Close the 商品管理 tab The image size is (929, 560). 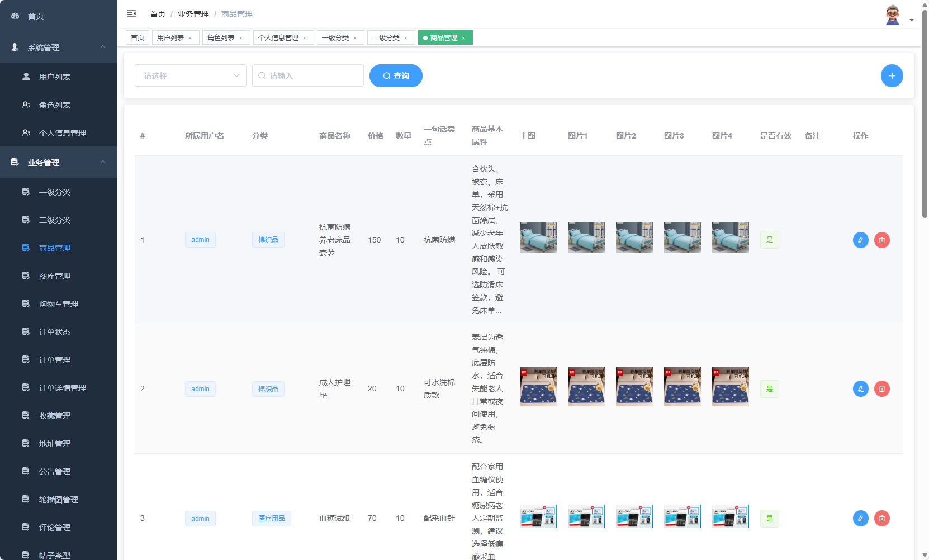pos(463,37)
